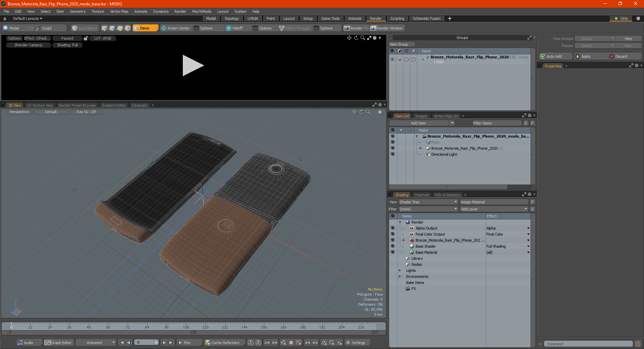This screenshot has width=644, height=349.
Task: Click Assign Material button
Action: point(494,202)
